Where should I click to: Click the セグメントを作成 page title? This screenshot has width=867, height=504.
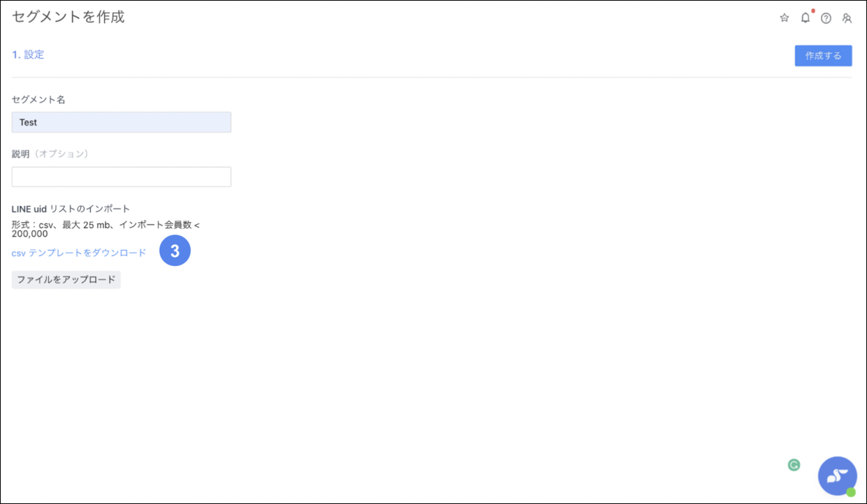[68, 17]
